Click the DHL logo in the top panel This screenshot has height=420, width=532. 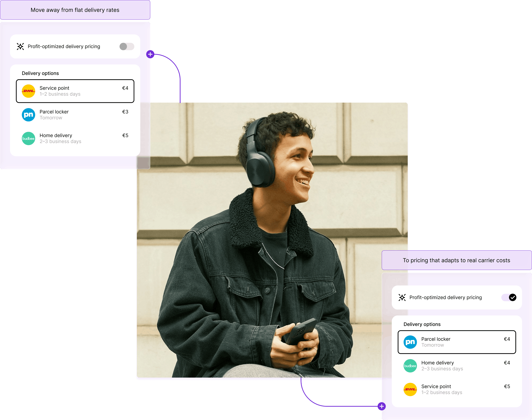click(x=29, y=91)
